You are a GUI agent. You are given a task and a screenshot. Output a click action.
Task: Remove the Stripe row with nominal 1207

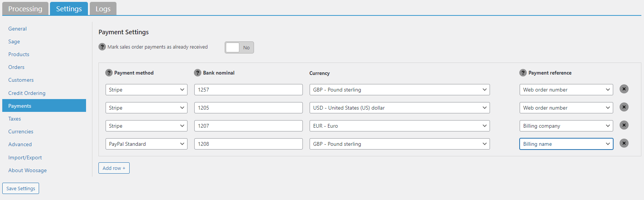[624, 125]
